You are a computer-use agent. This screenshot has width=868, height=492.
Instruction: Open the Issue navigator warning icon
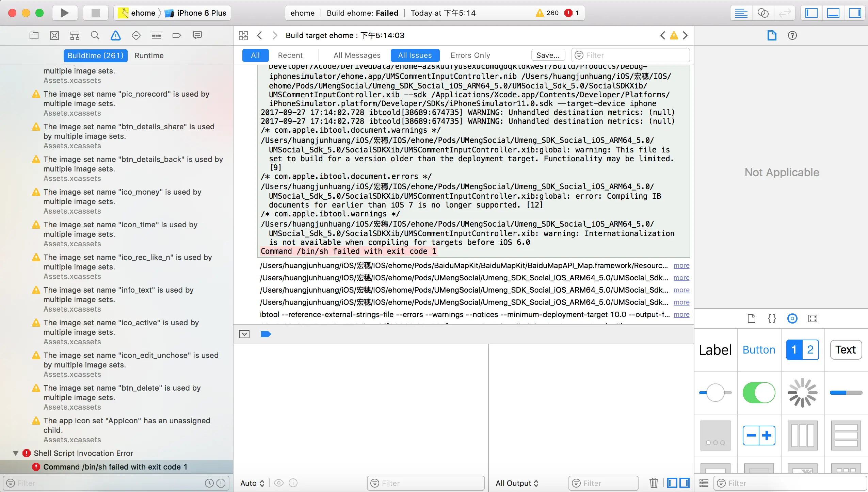tap(115, 35)
